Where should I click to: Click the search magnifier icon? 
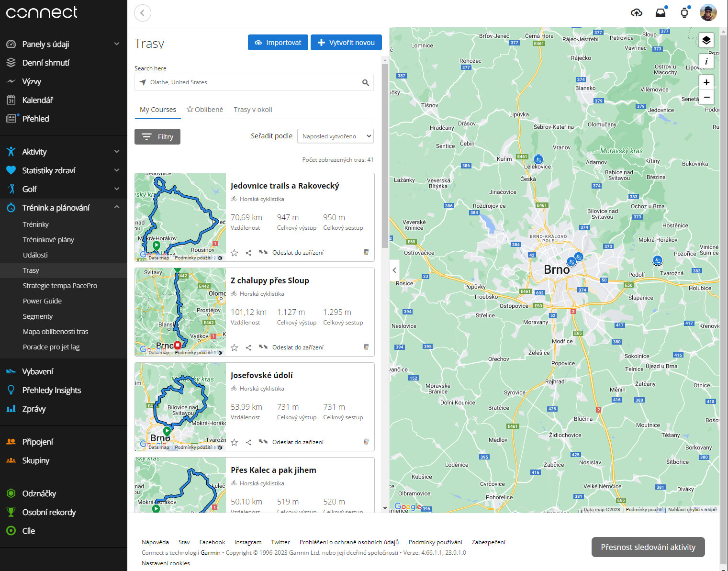coord(366,83)
